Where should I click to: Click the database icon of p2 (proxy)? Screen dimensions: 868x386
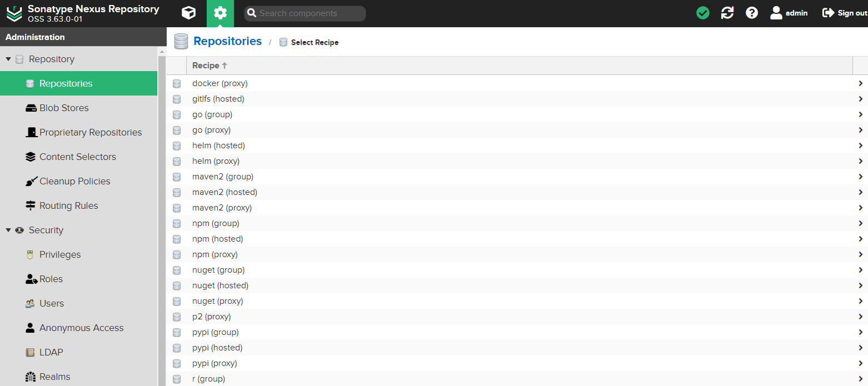[177, 317]
